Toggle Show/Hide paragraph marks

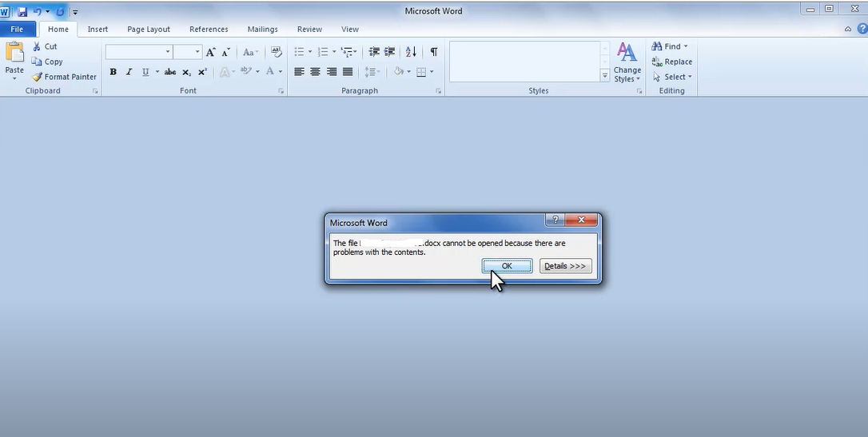(x=433, y=52)
